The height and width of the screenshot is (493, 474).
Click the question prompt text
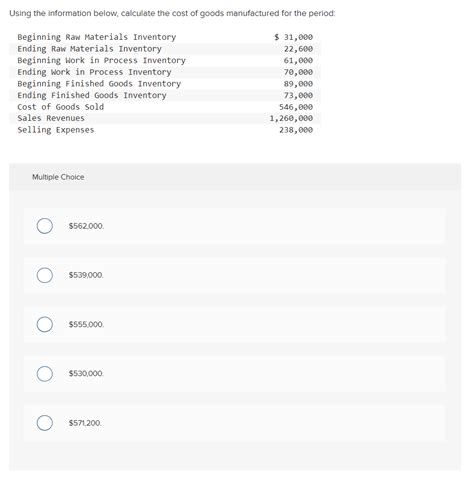pyautogui.click(x=172, y=13)
